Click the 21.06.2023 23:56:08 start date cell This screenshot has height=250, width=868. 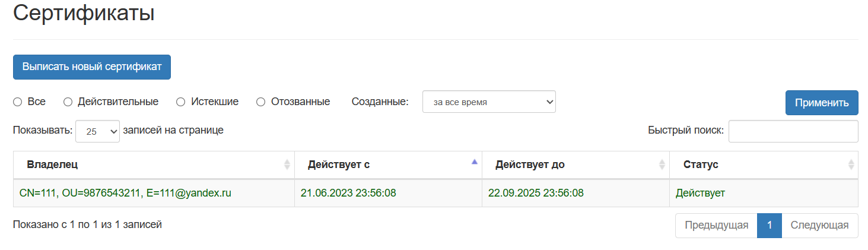click(348, 193)
